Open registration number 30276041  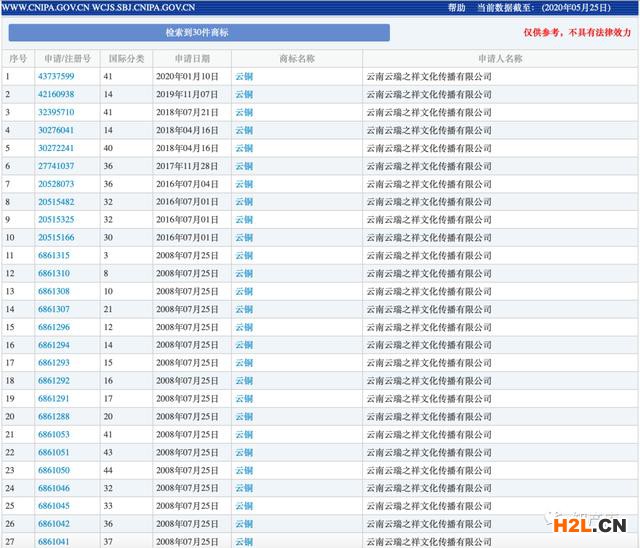pyautogui.click(x=56, y=131)
